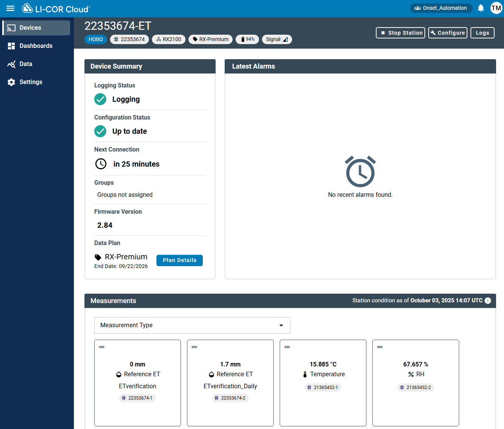Image resolution: width=504 pixels, height=429 pixels.
Task: Open Plan Details for RX-Premium
Action: pyautogui.click(x=179, y=260)
